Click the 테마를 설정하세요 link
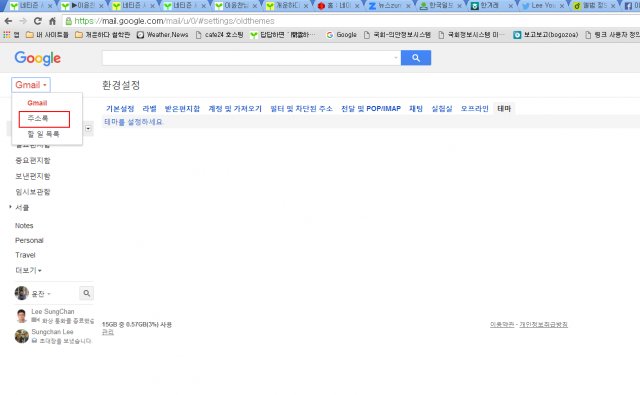 click(x=133, y=122)
